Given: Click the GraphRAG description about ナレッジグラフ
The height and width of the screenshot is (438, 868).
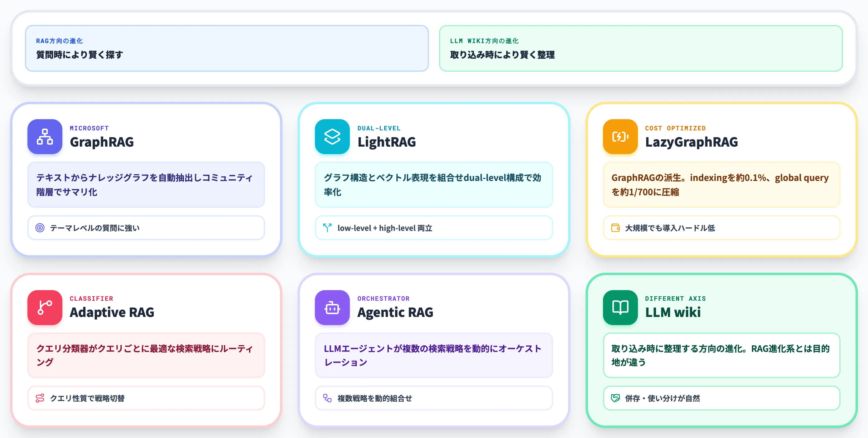Looking at the screenshot, I should tap(146, 185).
